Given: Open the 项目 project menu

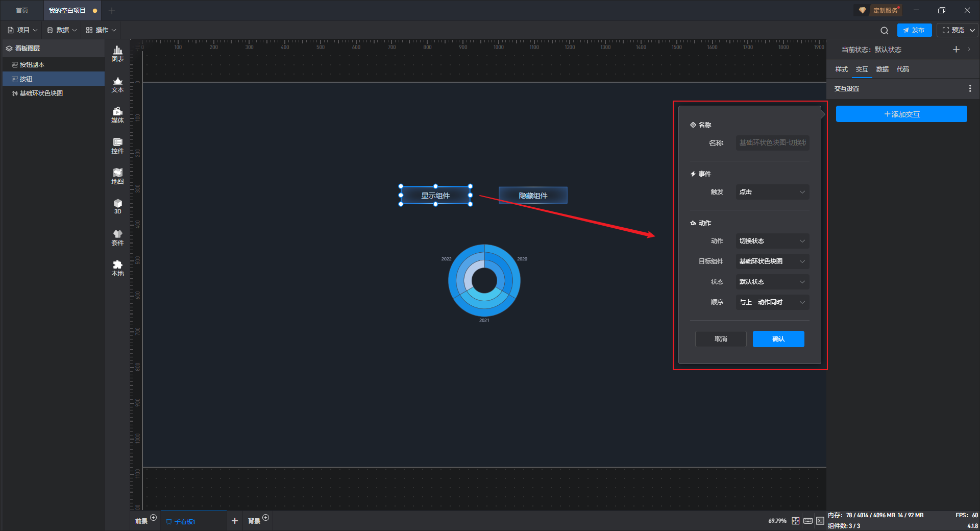Looking at the screenshot, I should (23, 30).
